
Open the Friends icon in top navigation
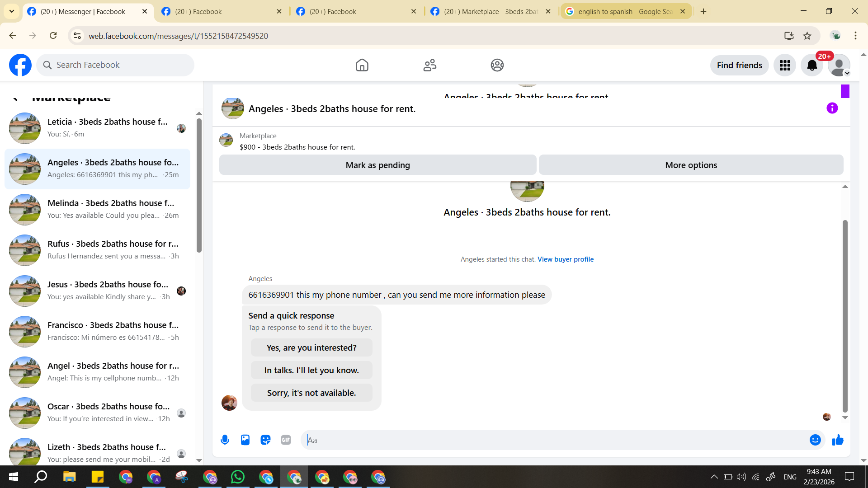[x=429, y=65]
